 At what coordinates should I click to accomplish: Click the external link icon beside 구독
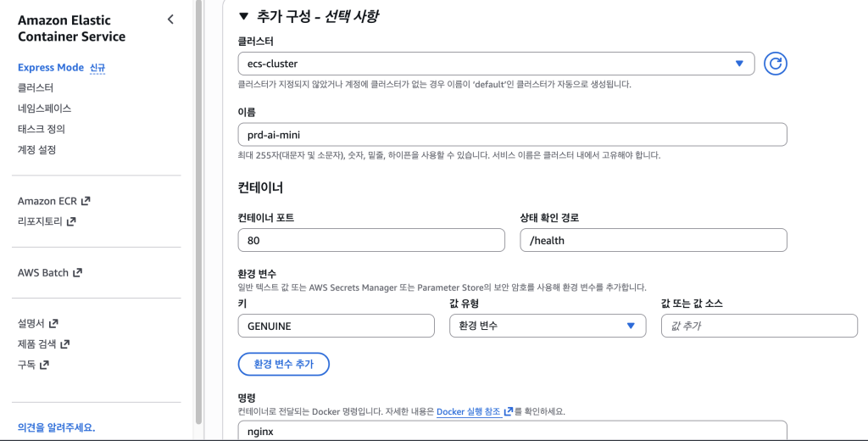44,365
